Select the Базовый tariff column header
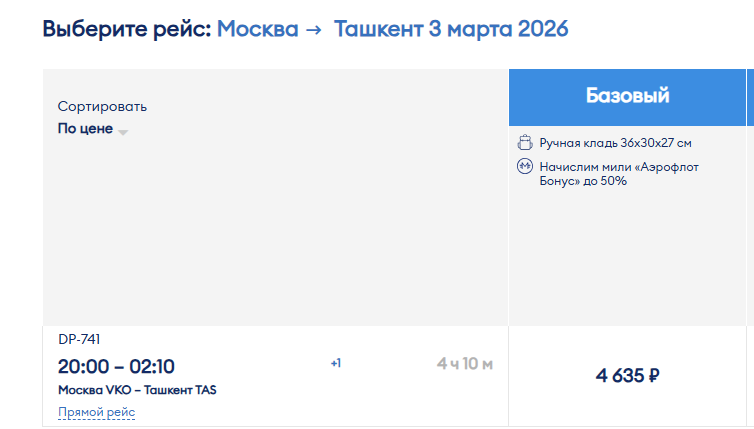Image resolution: width=754 pixels, height=429 pixels. (x=627, y=97)
